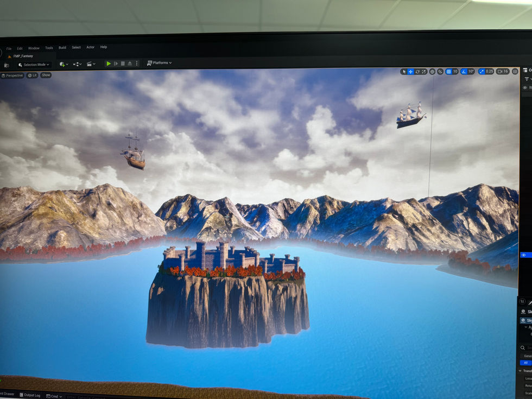Toggle grid position snapping
The width and height of the screenshot is (532, 399).
(448, 72)
